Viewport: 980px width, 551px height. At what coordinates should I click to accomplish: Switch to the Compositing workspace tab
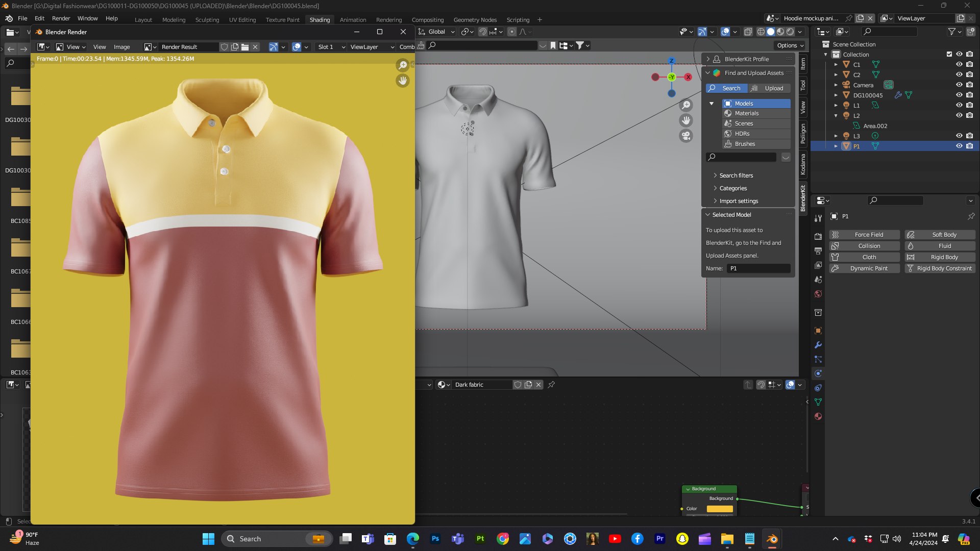(x=427, y=20)
